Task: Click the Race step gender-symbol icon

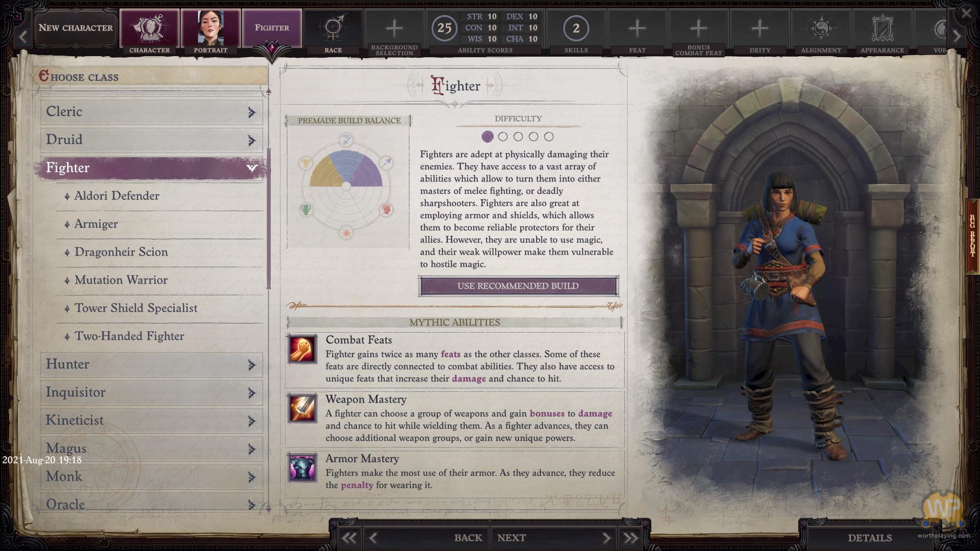Action: coord(333,28)
